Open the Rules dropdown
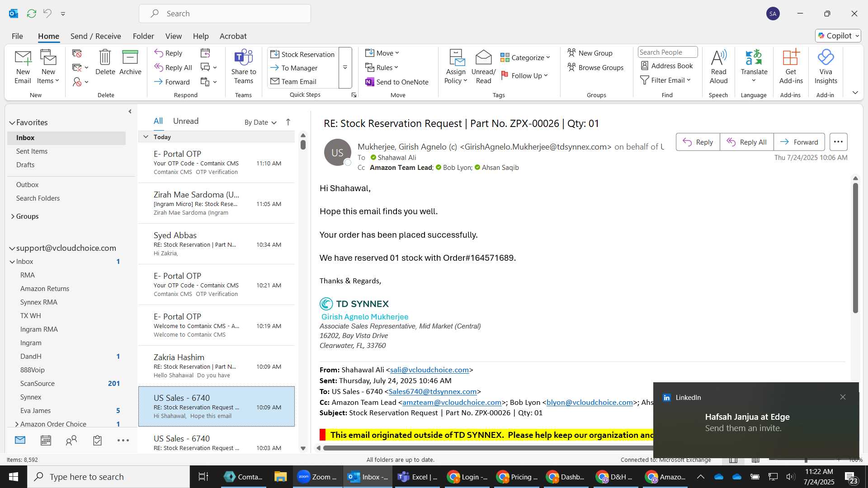This screenshot has height=488, width=868. pos(382,67)
